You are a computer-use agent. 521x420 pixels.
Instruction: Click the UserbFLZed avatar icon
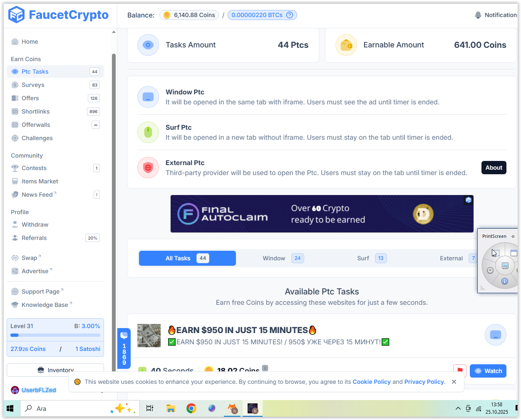(x=15, y=390)
